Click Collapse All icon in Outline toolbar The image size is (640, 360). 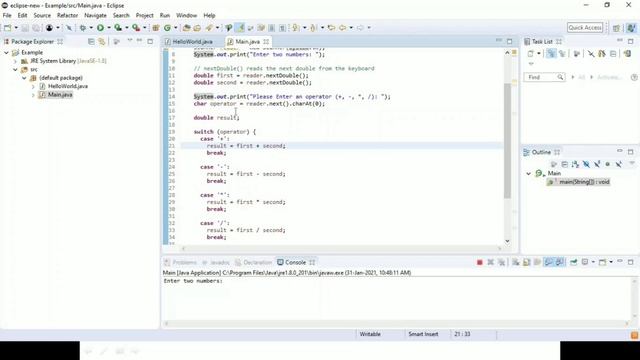click(x=564, y=164)
